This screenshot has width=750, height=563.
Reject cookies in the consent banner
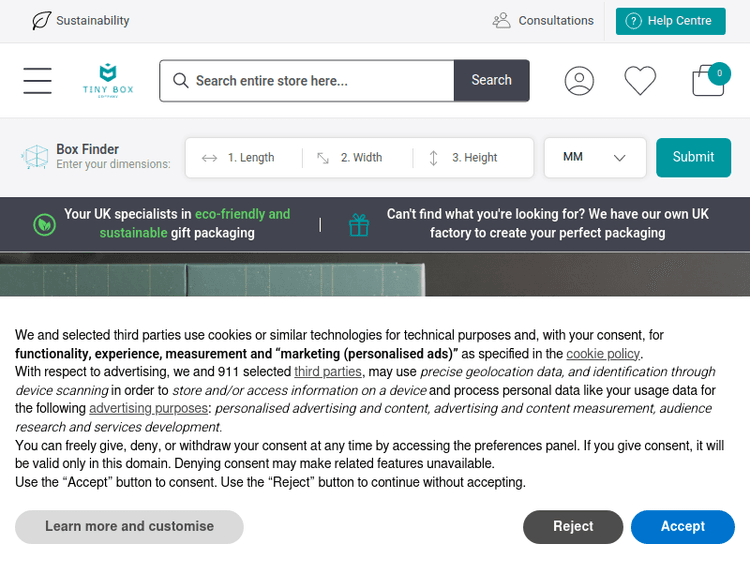tap(573, 526)
